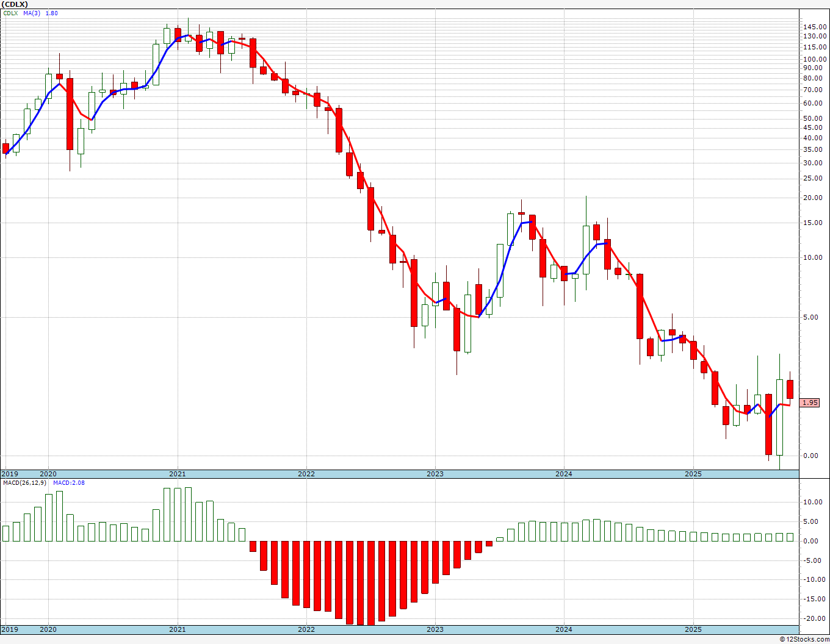
Task: Click the -20.00 MACD axis label
Action: (812, 618)
